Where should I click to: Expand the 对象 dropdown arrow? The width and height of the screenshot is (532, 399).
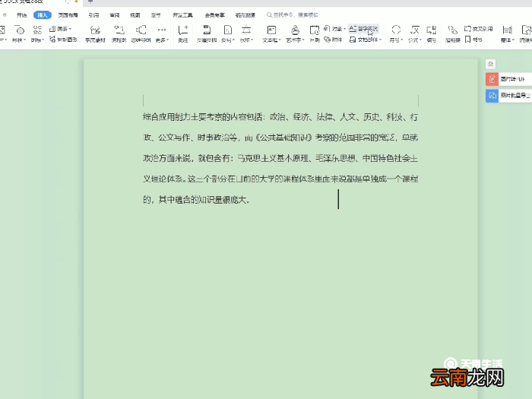[x=344, y=29]
